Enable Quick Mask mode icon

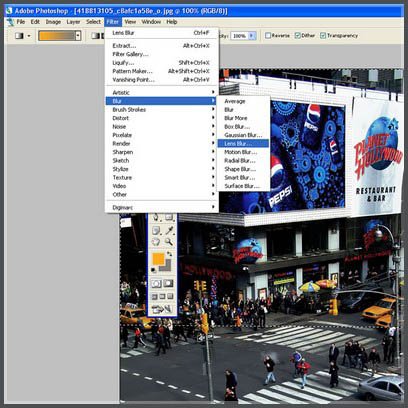tap(168, 283)
